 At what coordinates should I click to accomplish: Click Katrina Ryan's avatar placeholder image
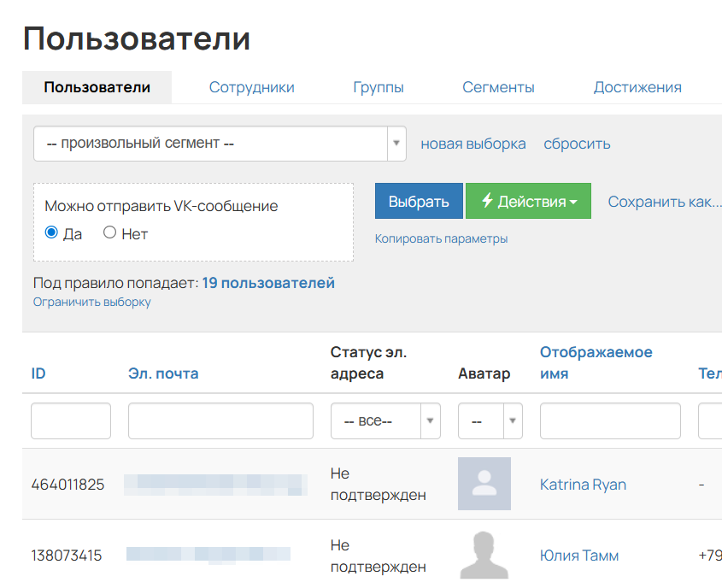(x=484, y=484)
